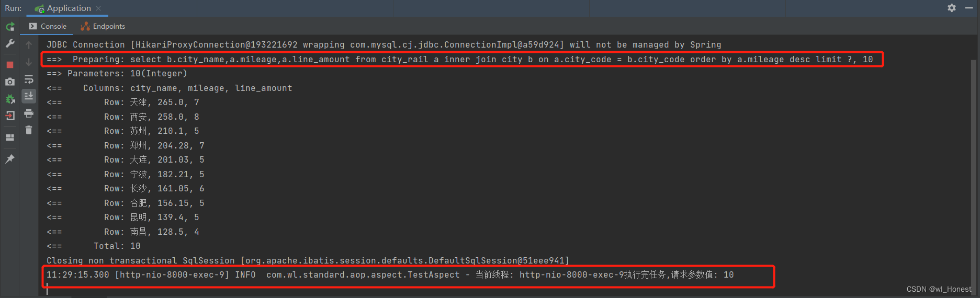Click the green bug debugger attach icon
This screenshot has height=298, width=980.
click(10, 99)
